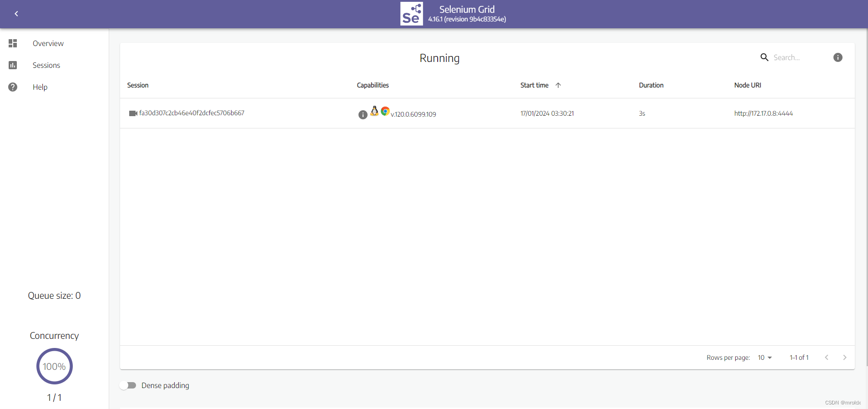Focus the Search input field
Image resolution: width=868 pixels, height=409 pixels.
[x=798, y=57]
